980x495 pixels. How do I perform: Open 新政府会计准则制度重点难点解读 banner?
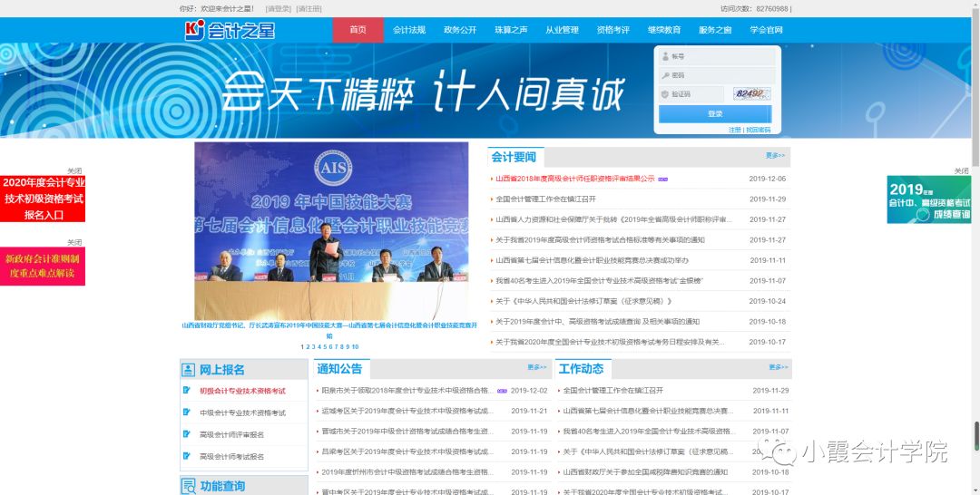point(43,266)
